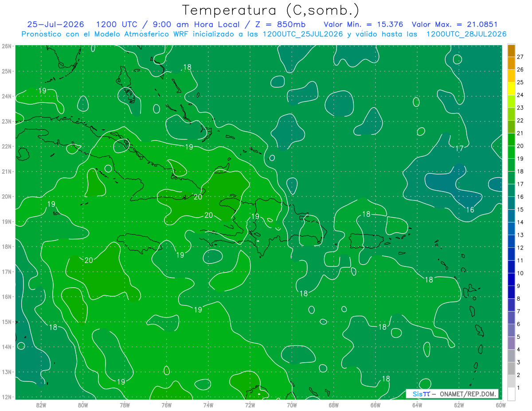Click the longitude axis label '68W'
The width and height of the screenshot is (532, 411).
point(334,405)
